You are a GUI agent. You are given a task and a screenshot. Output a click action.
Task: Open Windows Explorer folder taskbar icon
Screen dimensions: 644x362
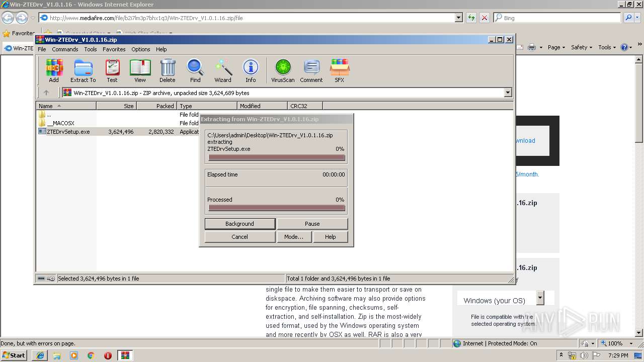[57, 355]
